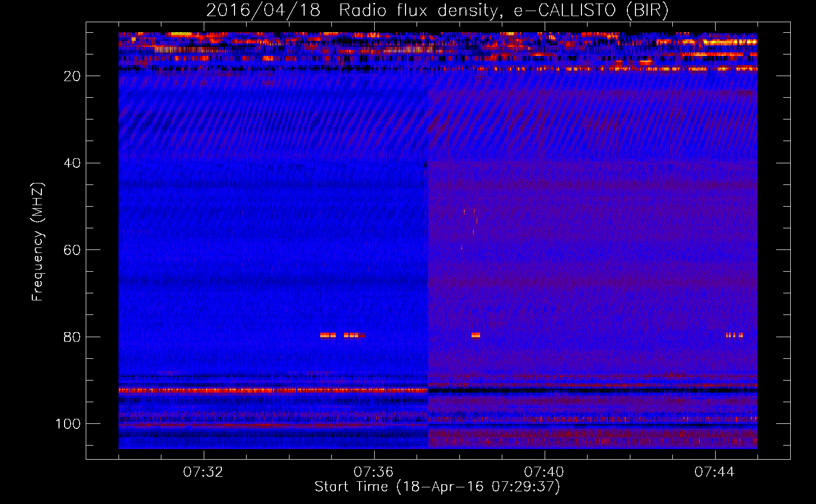Click the 'Start Time (18-Apr-16 07:29:37)' label

(437, 487)
